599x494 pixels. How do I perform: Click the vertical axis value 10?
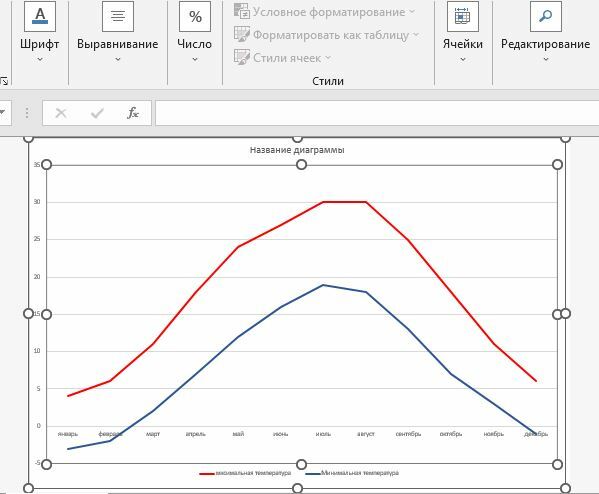(x=37, y=351)
